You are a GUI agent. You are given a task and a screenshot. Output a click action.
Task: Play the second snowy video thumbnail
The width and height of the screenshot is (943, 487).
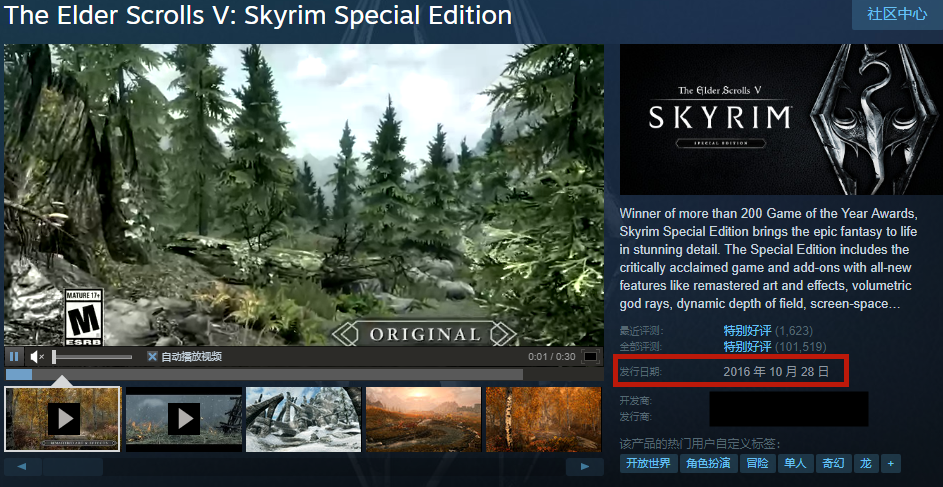click(x=183, y=418)
